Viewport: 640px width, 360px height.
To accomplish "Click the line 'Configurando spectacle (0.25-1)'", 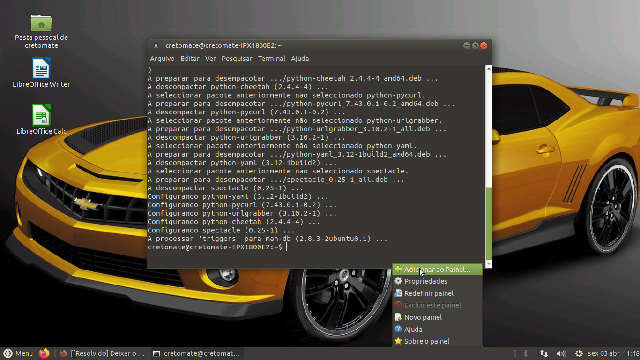I will point(221,230).
